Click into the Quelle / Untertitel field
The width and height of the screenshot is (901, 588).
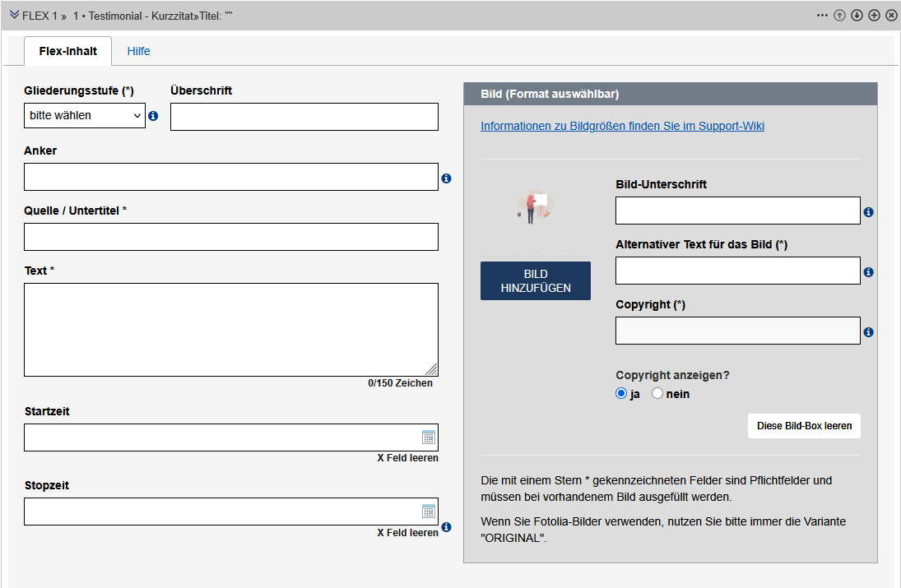point(230,237)
